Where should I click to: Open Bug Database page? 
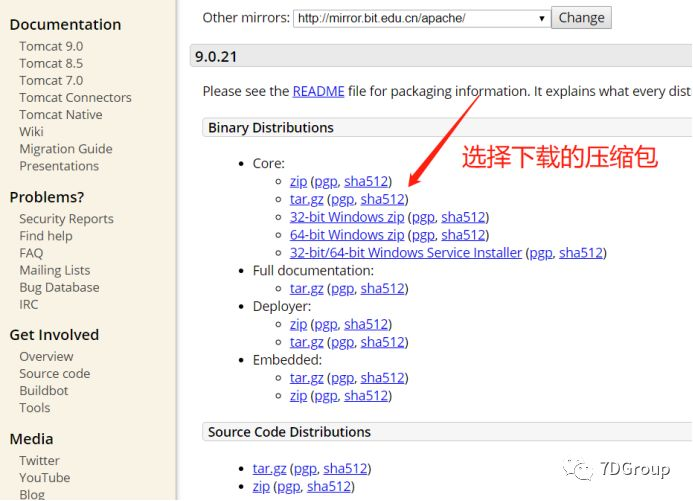coord(59,288)
